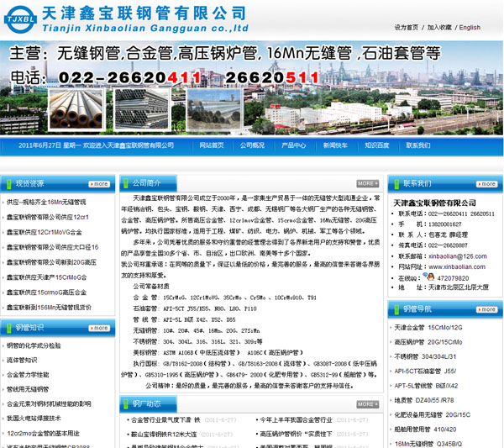The image size is (504, 448).
Task: Click website link www.xinbaolian.com
Action: pos(457,266)
